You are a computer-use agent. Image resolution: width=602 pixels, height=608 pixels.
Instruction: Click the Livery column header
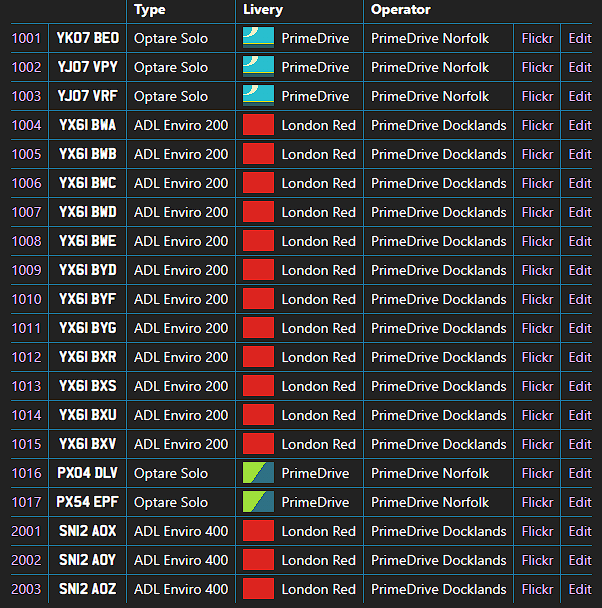click(263, 9)
